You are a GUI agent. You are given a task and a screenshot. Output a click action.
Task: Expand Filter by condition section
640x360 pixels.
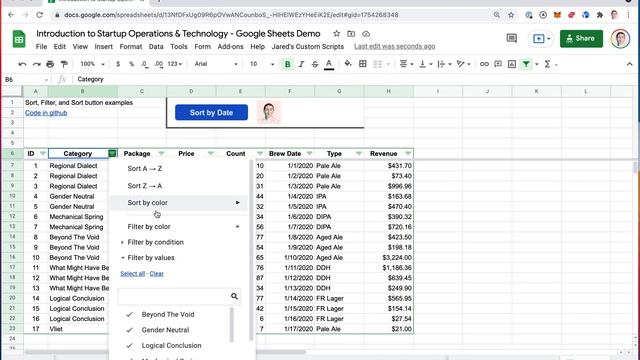[x=152, y=242]
